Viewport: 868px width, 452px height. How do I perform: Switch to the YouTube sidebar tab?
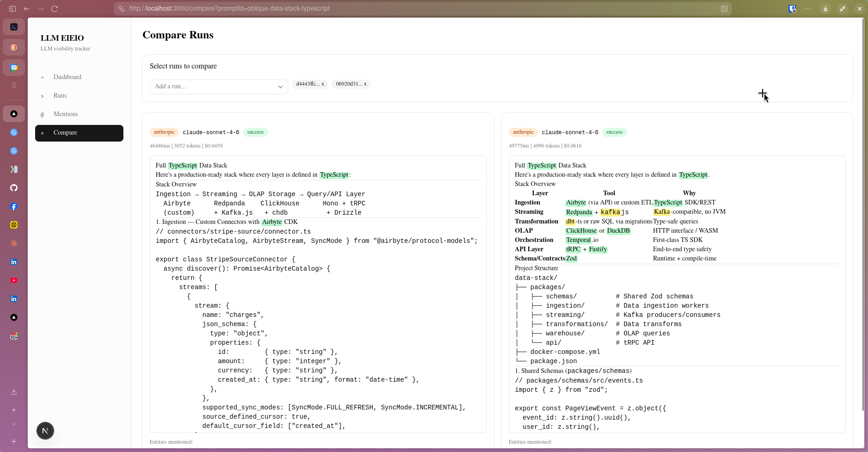[x=14, y=280]
